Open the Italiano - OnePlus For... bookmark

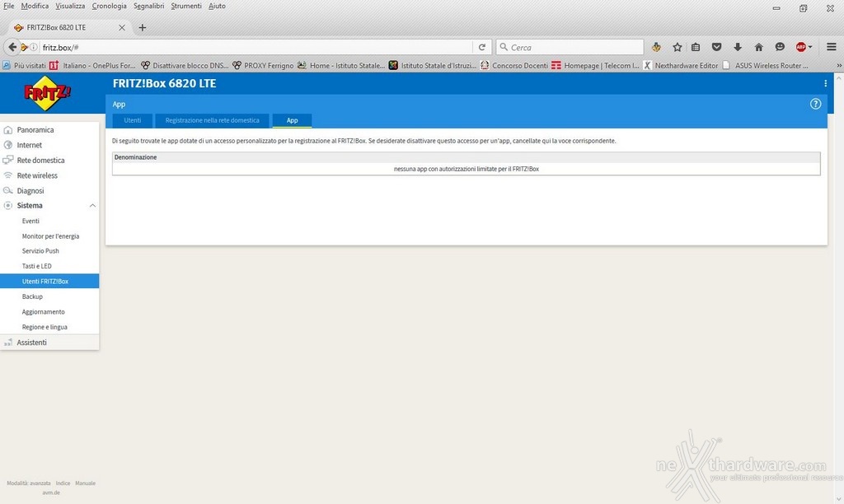pos(92,66)
